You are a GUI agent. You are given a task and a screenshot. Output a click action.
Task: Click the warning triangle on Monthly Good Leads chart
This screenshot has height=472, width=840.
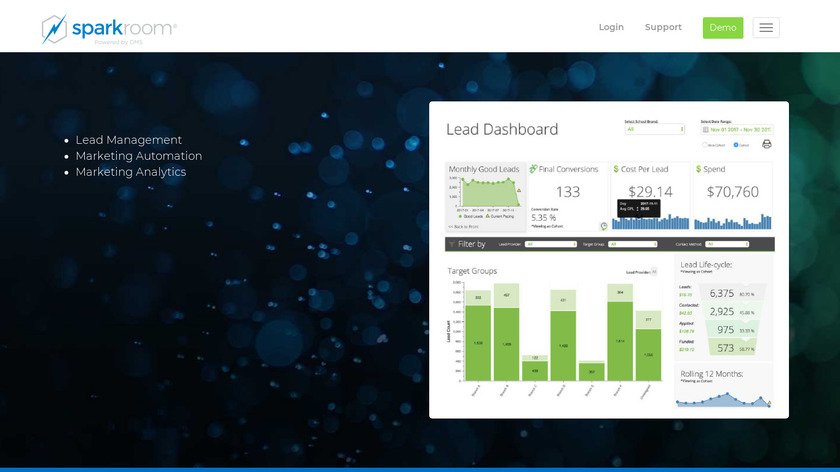[519, 190]
